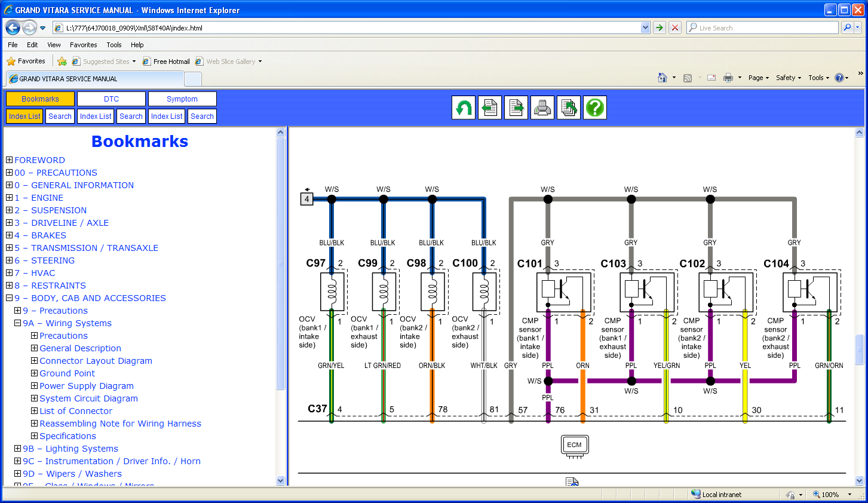Click the green U-turn return icon

(464, 108)
